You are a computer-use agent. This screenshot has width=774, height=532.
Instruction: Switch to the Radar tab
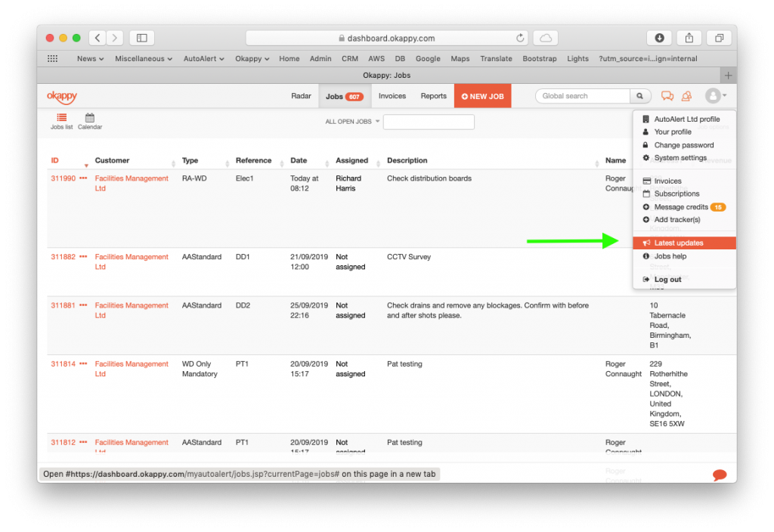pyautogui.click(x=301, y=96)
